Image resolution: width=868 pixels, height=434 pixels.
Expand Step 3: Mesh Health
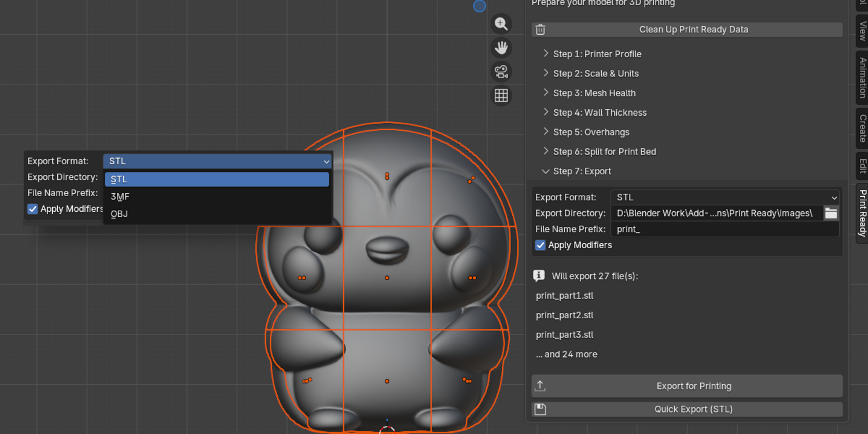(594, 93)
